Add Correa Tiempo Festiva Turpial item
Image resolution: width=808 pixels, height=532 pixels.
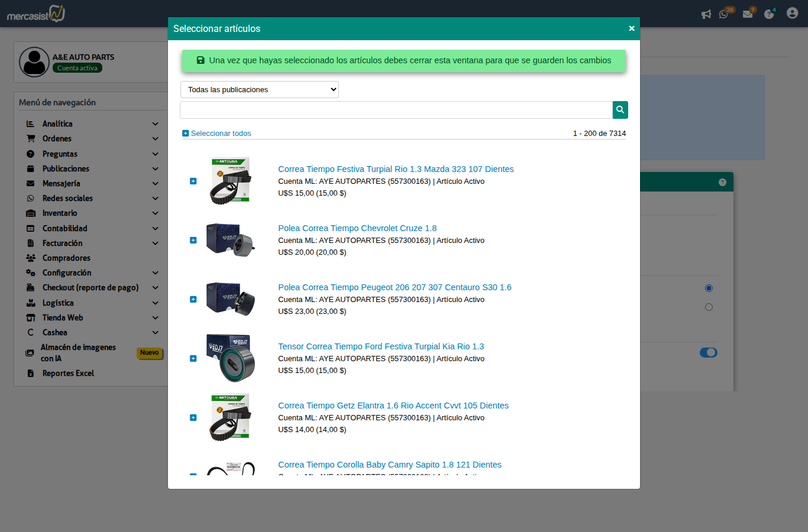[193, 181]
